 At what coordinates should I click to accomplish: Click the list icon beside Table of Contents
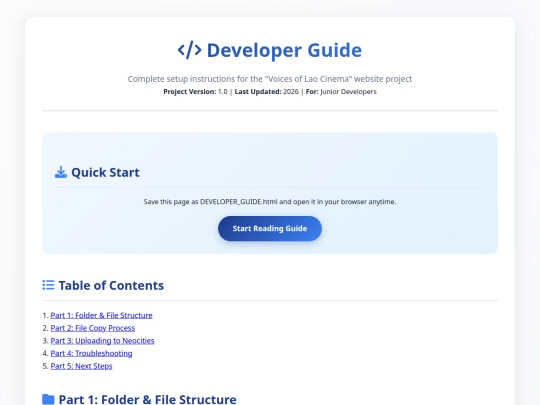click(x=48, y=285)
